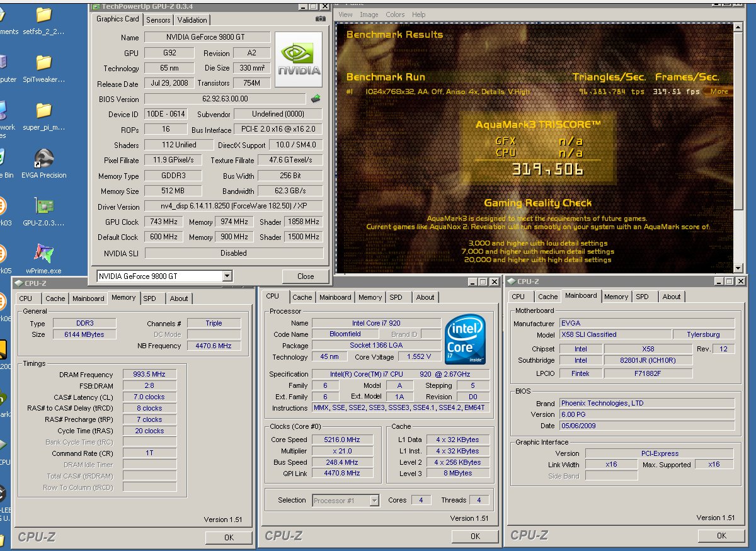Click the Driver Version field in GPU-Z
The height and width of the screenshot is (551, 756).
pos(234,207)
